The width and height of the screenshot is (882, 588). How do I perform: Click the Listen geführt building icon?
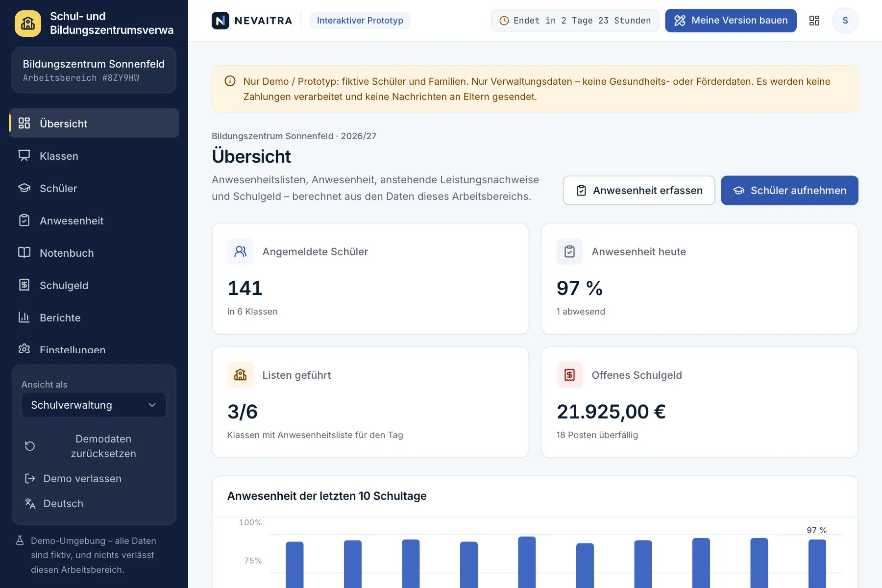click(x=240, y=375)
